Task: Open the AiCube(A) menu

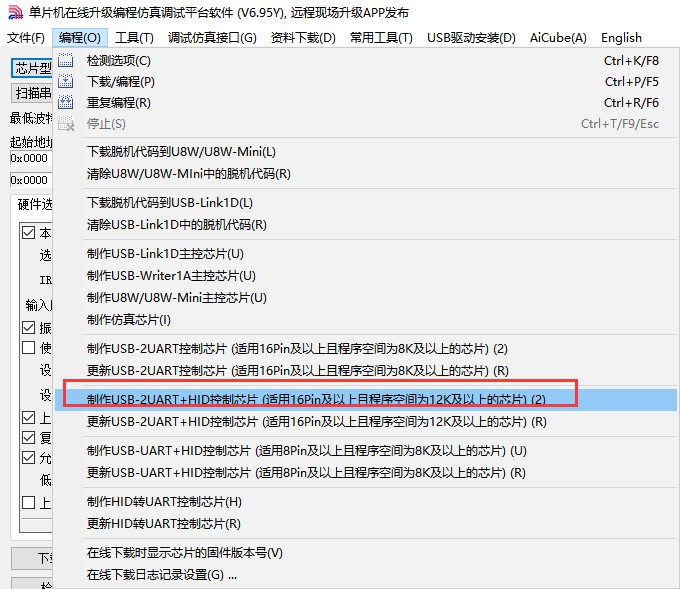Action: click(x=558, y=38)
